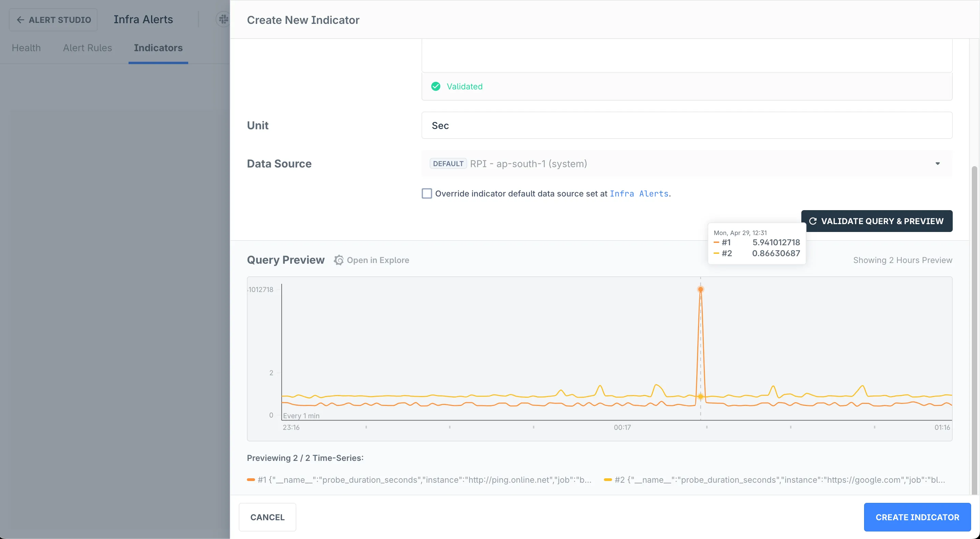Viewport: 980px width, 539px height.
Task: Click orange series #1 legend marker
Action: click(251, 480)
